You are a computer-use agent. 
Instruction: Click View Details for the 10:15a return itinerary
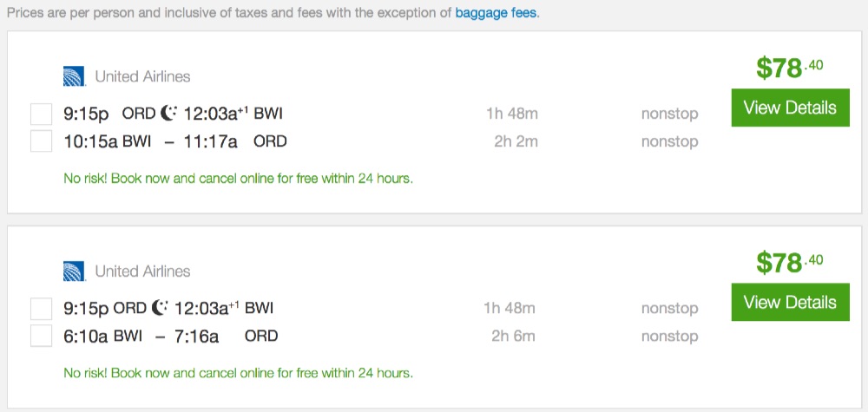coord(790,108)
